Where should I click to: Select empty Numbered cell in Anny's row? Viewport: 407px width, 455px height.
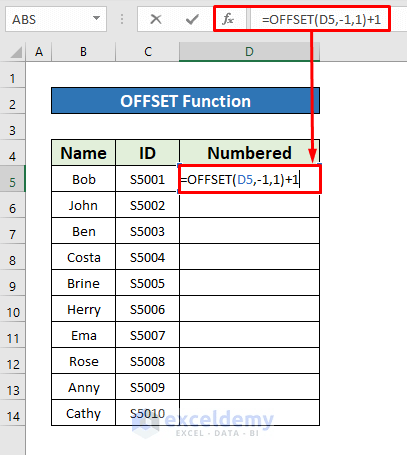pyautogui.click(x=249, y=387)
